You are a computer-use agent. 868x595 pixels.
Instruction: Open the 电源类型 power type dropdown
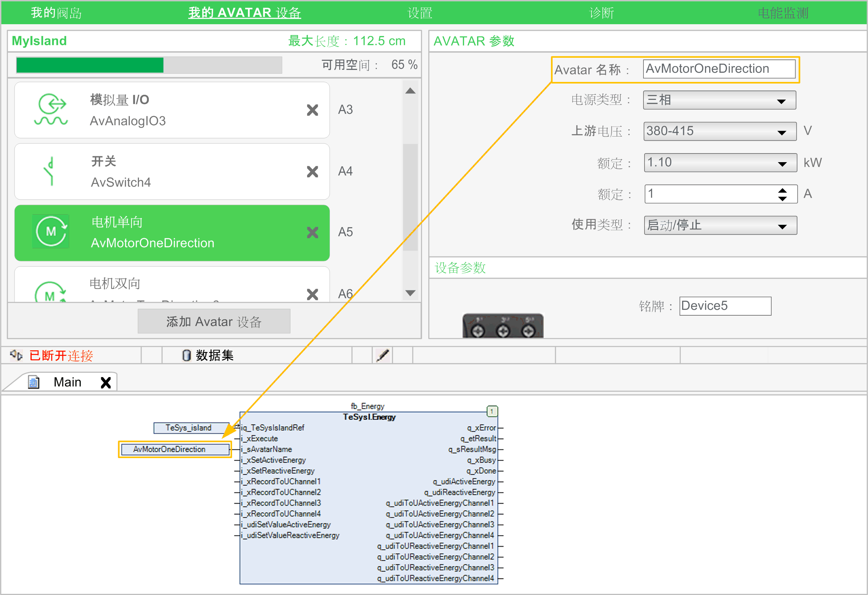point(783,100)
